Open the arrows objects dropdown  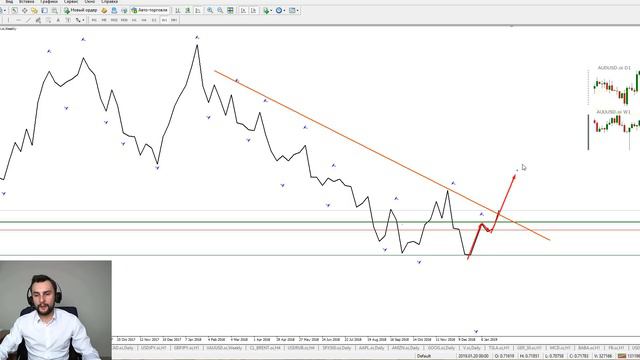pyautogui.click(x=80, y=20)
